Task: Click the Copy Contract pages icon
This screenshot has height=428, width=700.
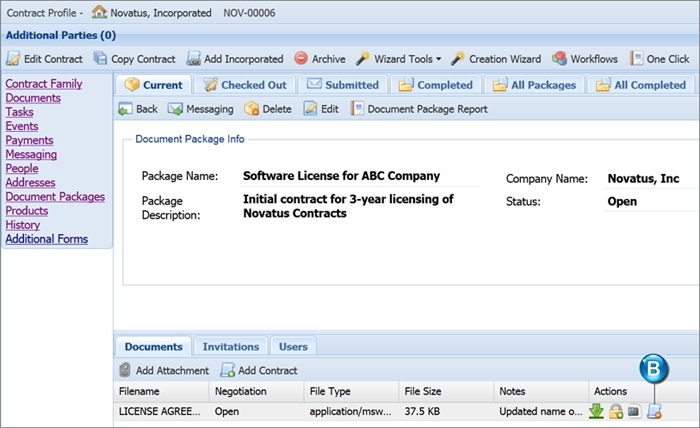Action: tap(100, 58)
